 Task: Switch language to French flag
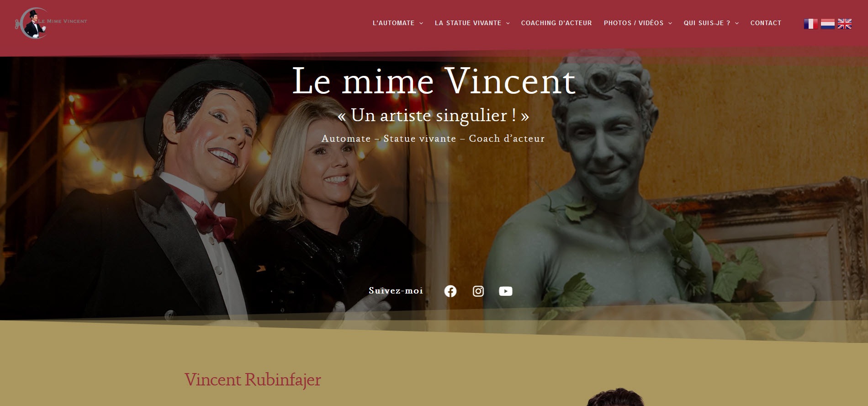click(x=811, y=24)
